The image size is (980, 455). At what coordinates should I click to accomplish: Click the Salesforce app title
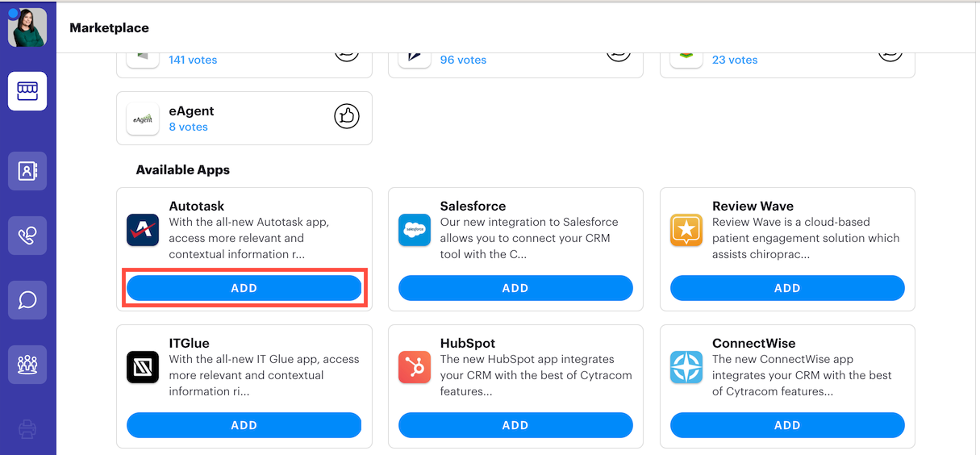[473, 206]
